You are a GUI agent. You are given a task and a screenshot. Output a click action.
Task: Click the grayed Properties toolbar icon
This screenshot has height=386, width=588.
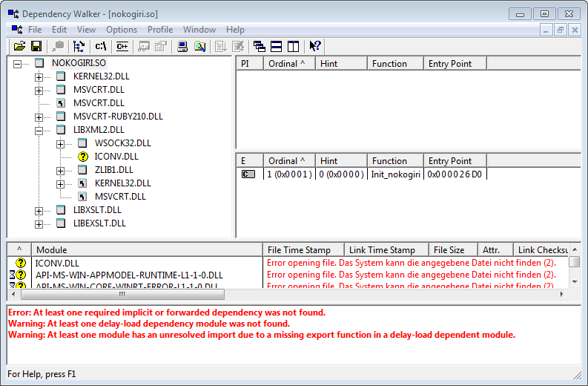[161, 46]
